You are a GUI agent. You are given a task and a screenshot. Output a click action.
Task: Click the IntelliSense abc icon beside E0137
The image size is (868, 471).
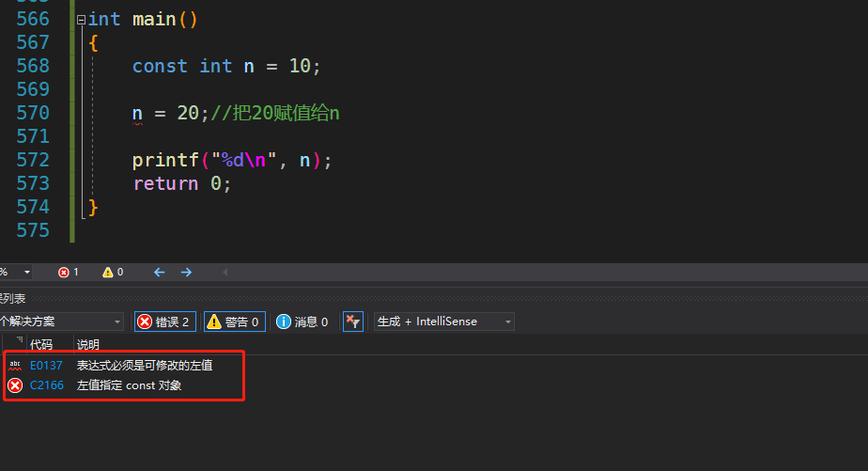[15, 365]
